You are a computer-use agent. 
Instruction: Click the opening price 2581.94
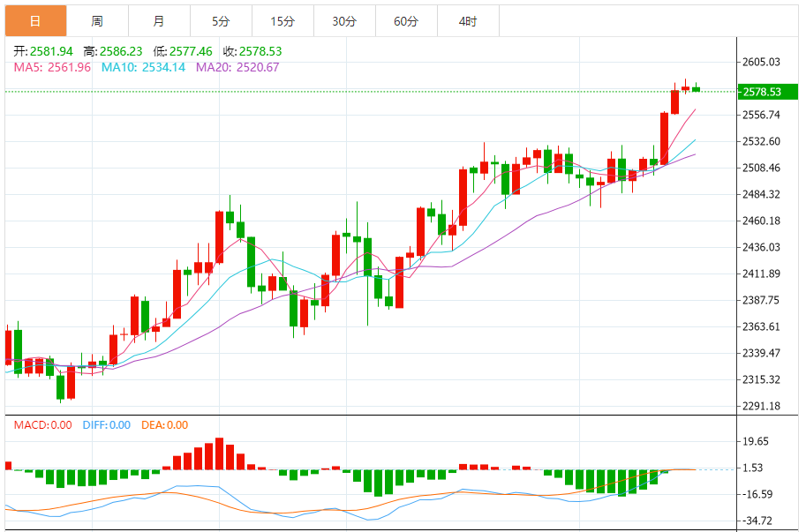pyautogui.click(x=51, y=51)
